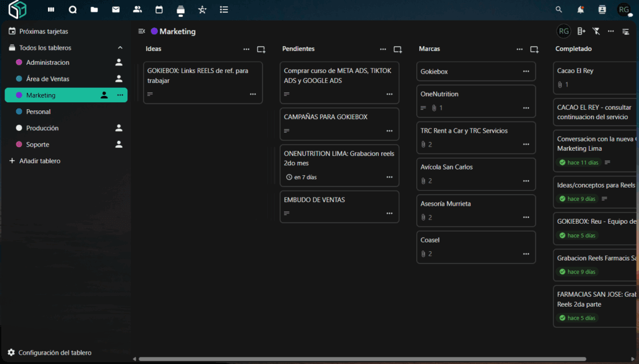Viewport: 639px width, 364px height.
Task: Open Próximas tarjetas in the sidebar
Action: click(x=44, y=31)
